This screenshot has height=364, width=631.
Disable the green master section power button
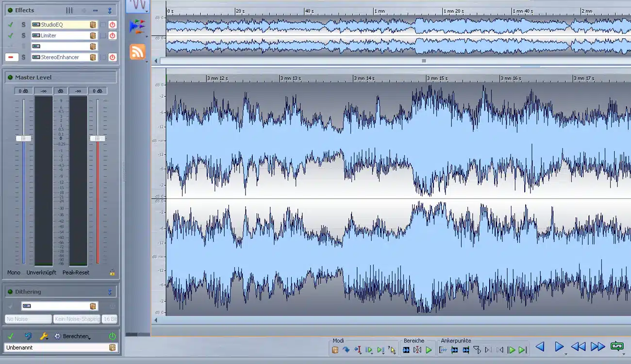tap(112, 336)
